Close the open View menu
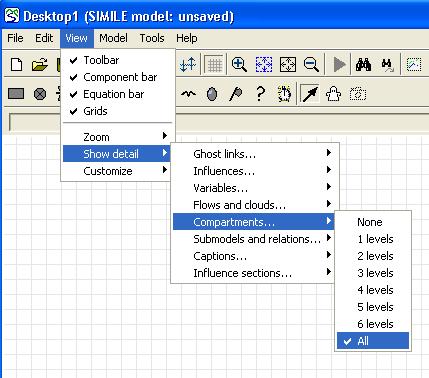Viewport: 429px width, 378px height. point(77,38)
